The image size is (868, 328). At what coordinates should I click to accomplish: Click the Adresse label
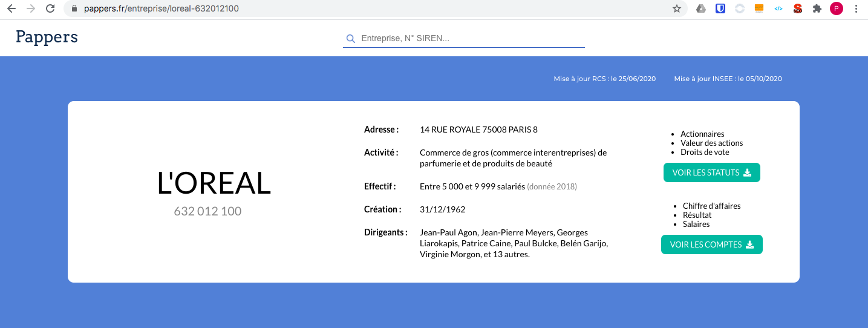(x=381, y=130)
